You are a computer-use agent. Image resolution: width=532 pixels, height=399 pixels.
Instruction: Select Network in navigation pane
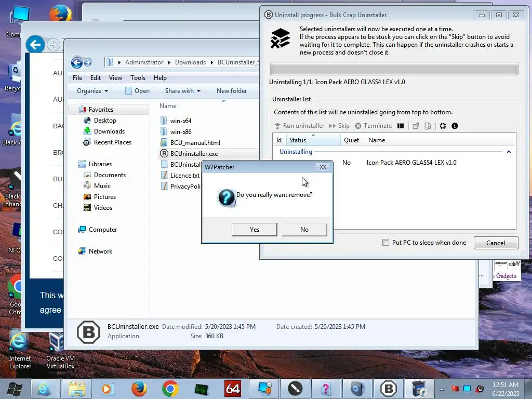(x=100, y=251)
